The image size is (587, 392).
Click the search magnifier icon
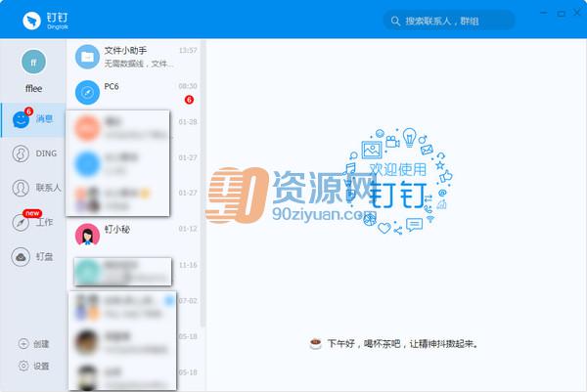coord(395,21)
